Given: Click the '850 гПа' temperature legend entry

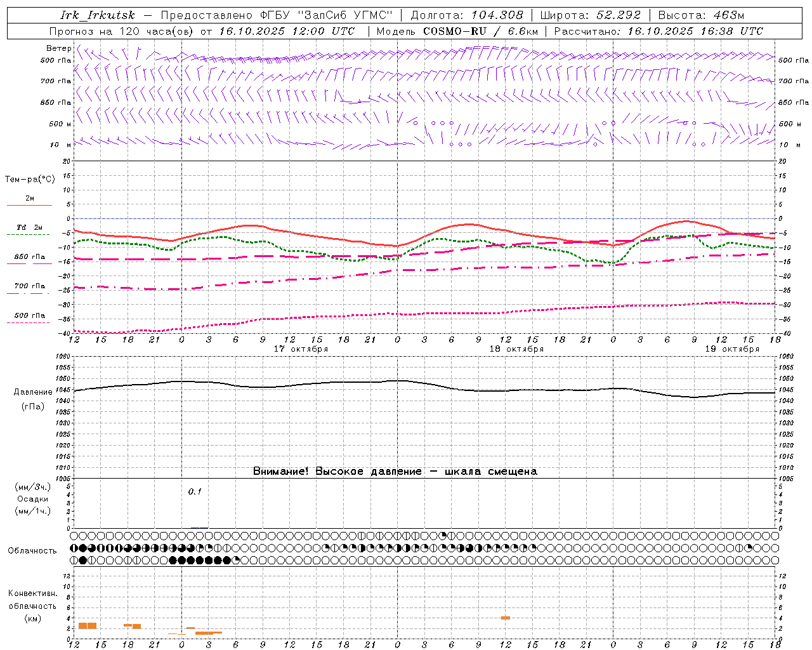Looking at the screenshot, I should (30, 257).
